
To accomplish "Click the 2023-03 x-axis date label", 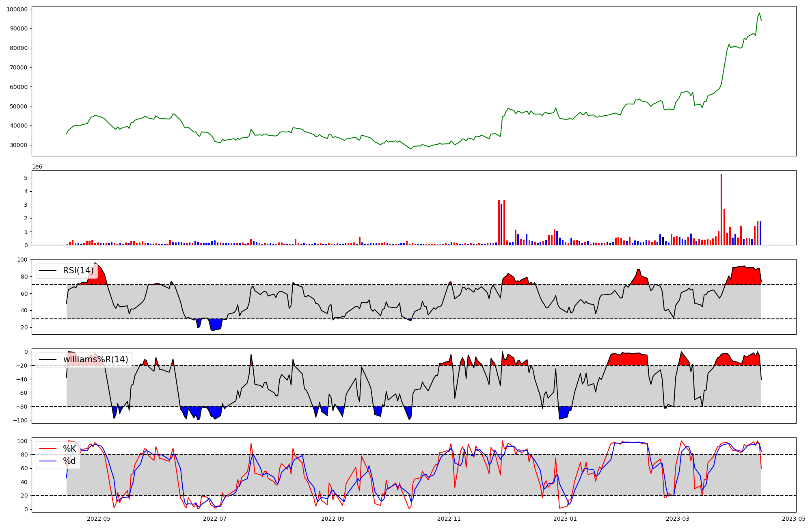I will click(x=678, y=519).
